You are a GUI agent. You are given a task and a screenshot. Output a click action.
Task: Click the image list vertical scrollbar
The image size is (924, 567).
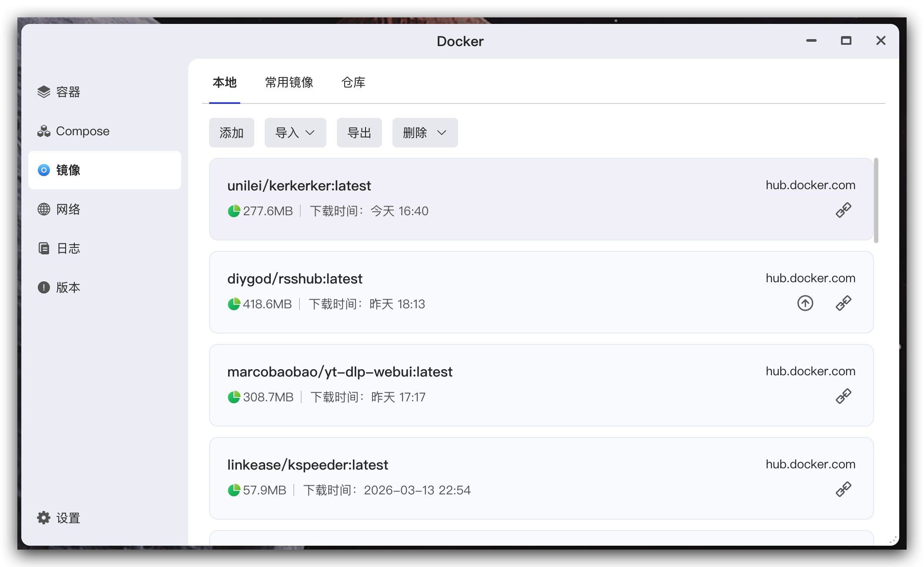click(876, 201)
